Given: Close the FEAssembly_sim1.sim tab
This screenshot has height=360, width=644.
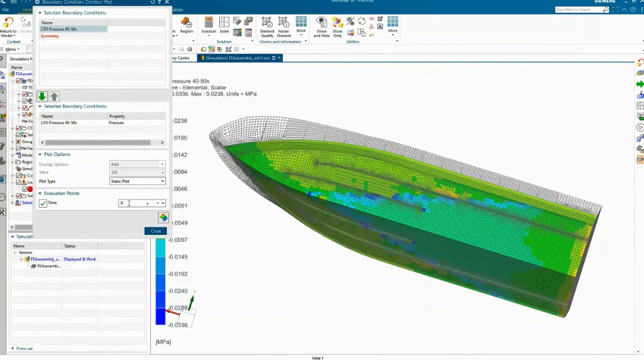Looking at the screenshot, I should [279, 58].
